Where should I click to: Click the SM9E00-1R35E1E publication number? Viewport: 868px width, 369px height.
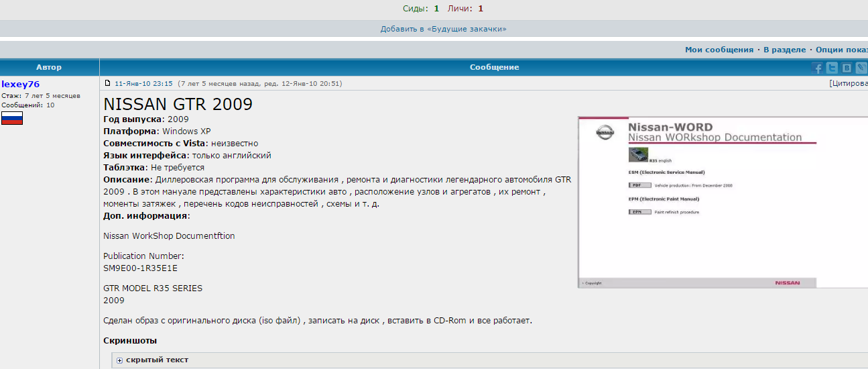pos(140,268)
